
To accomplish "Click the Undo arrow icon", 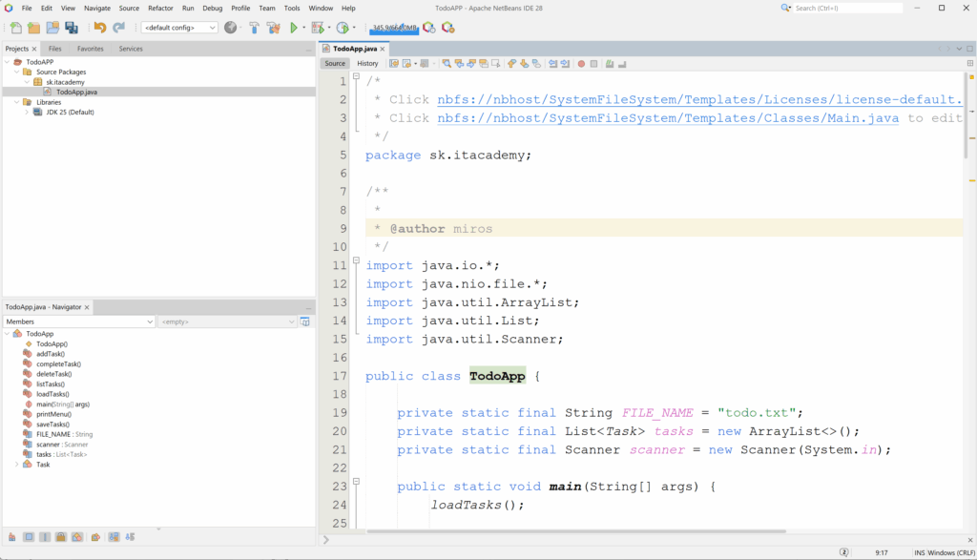I will (99, 28).
